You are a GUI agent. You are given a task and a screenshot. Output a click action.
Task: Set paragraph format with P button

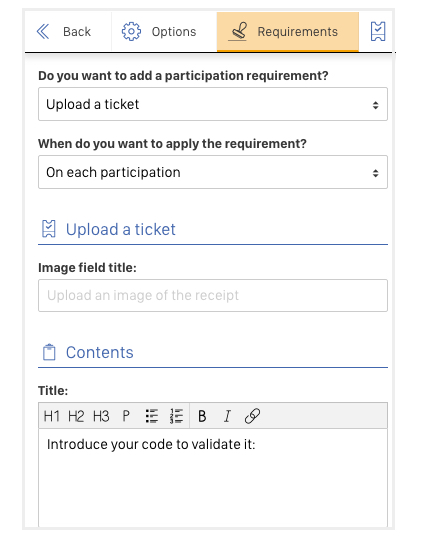pyautogui.click(x=126, y=416)
